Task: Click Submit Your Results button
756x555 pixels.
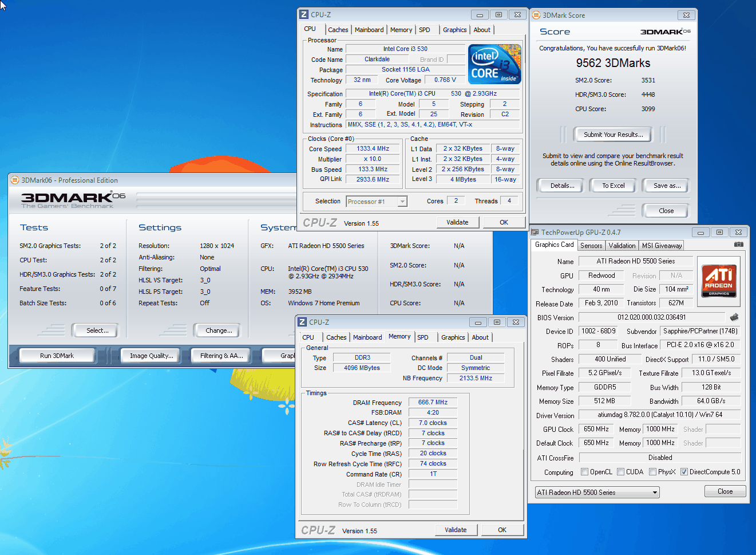Action: pos(613,135)
